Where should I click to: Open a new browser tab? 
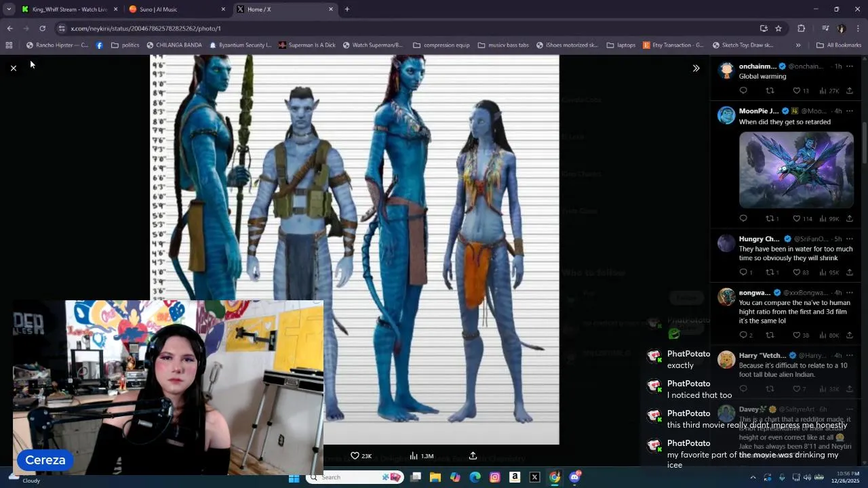(x=347, y=9)
